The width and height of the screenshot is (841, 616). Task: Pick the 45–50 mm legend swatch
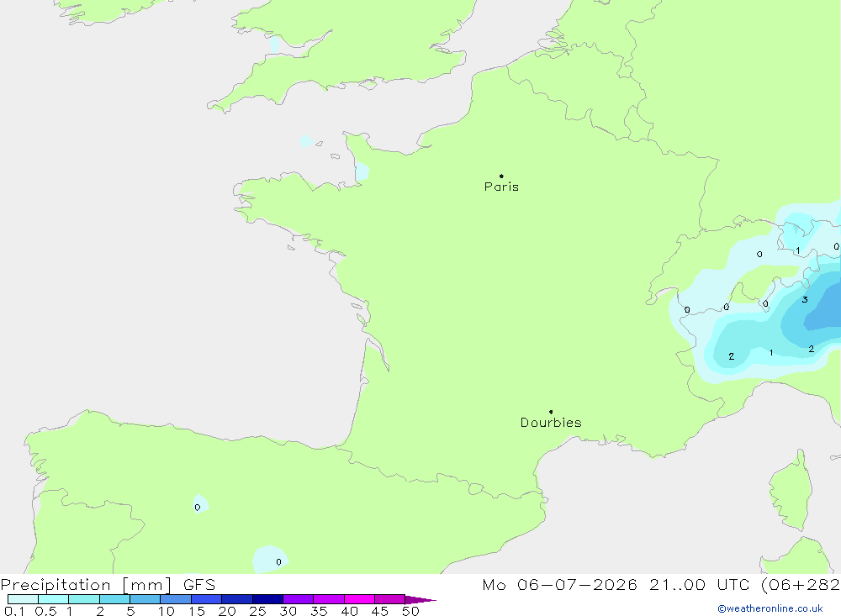[390, 599]
